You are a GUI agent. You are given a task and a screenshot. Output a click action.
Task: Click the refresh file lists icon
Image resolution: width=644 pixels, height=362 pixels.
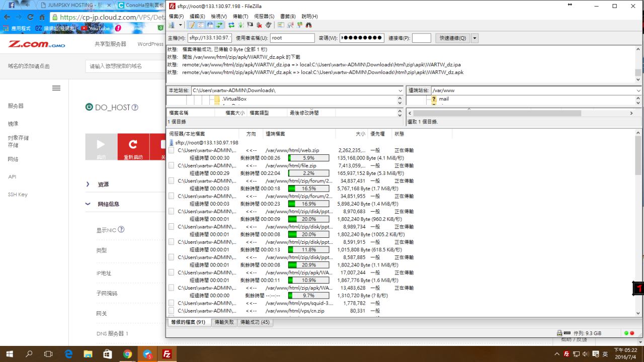click(x=231, y=25)
